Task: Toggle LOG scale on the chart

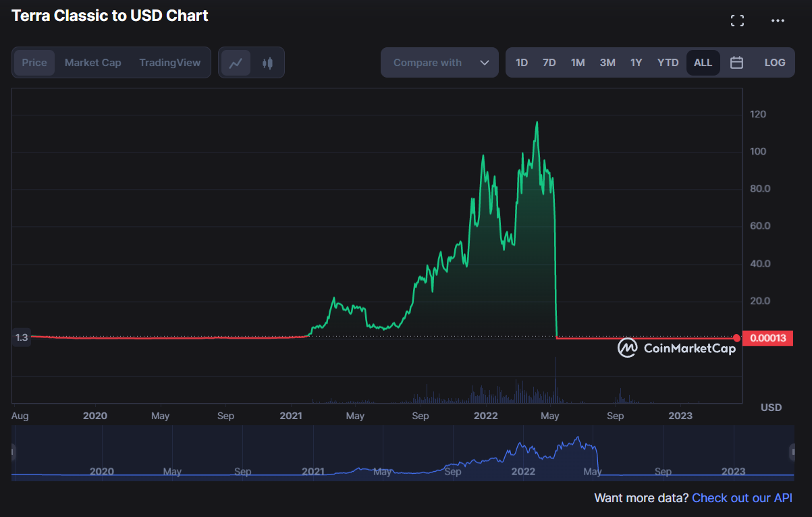Action: 774,63
